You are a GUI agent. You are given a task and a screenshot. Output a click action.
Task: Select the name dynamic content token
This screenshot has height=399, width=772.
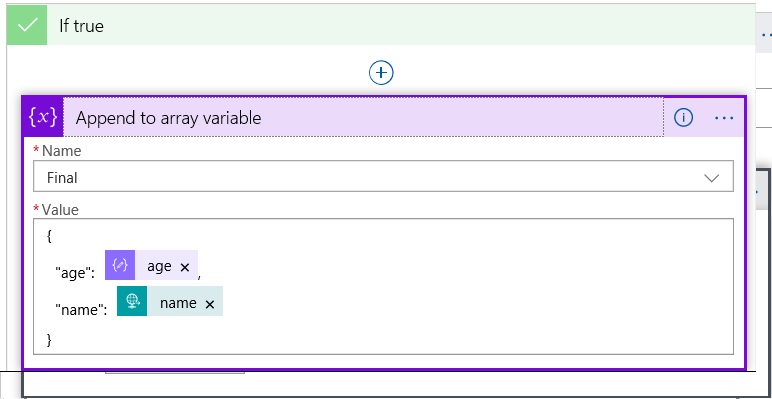pos(170,301)
